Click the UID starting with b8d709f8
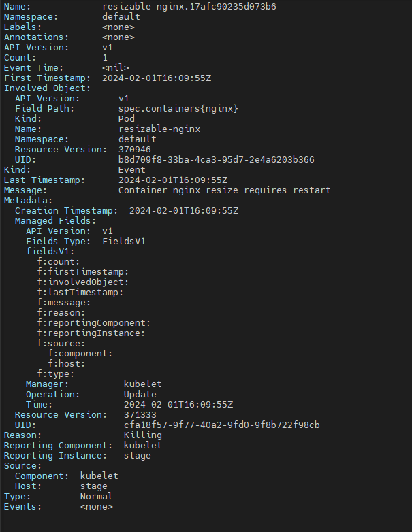Viewport: 412px width, 532px height. [x=216, y=159]
